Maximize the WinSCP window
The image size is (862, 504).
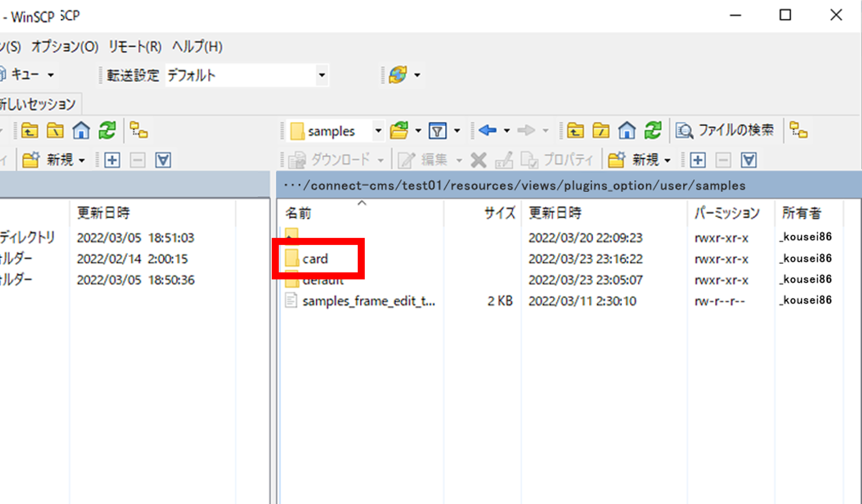click(x=785, y=15)
